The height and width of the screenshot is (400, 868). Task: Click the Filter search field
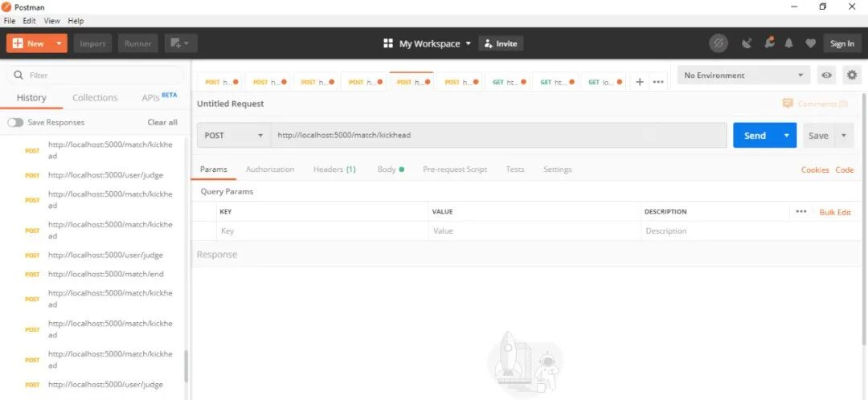click(x=95, y=75)
